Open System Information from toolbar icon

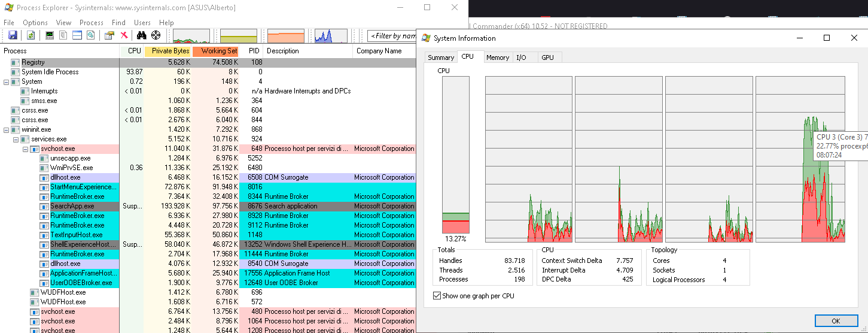(x=49, y=35)
